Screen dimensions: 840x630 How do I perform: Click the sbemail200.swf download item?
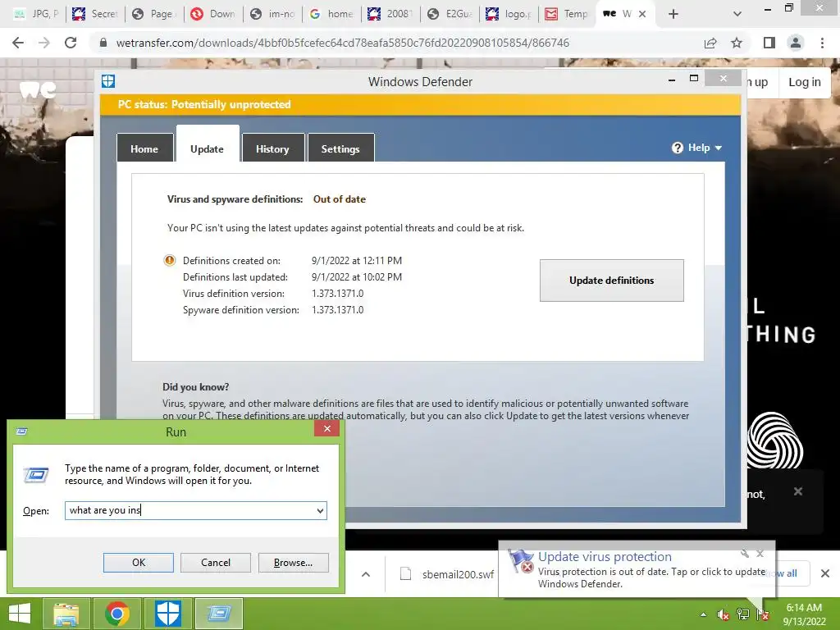coord(448,574)
